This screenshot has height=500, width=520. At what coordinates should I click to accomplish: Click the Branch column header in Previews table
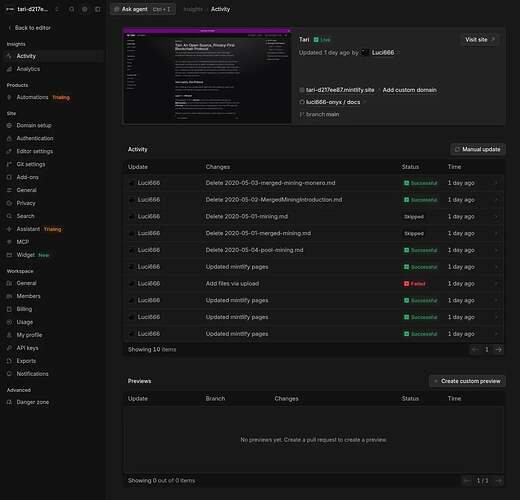pyautogui.click(x=215, y=399)
